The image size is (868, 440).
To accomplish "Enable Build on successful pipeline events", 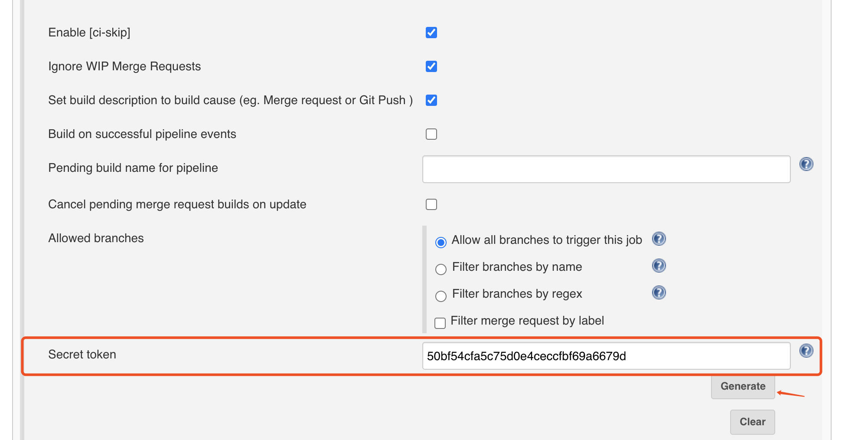I will click(x=431, y=134).
